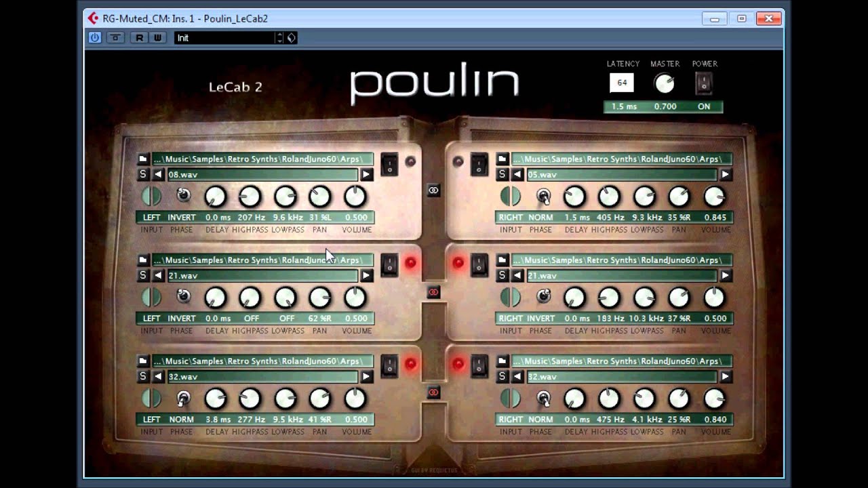Load previous file in RIGHT 21.wav slot
The image size is (868, 488).
point(517,276)
